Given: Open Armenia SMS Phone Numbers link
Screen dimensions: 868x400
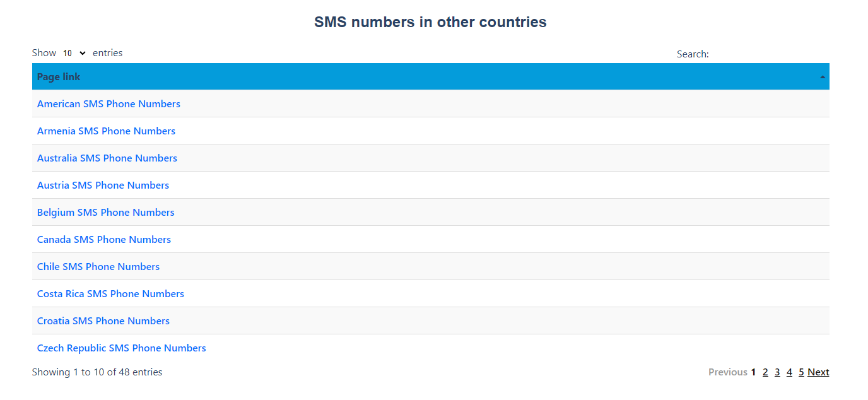Looking at the screenshot, I should coord(106,131).
